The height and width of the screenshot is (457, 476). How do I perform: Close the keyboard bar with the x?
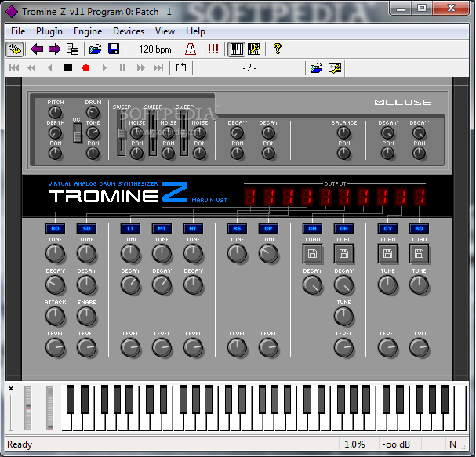pos(11,389)
